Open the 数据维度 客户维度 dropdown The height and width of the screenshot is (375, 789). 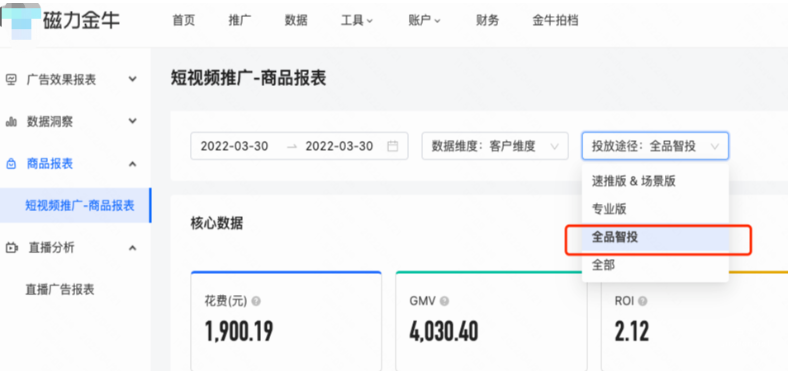(495, 146)
